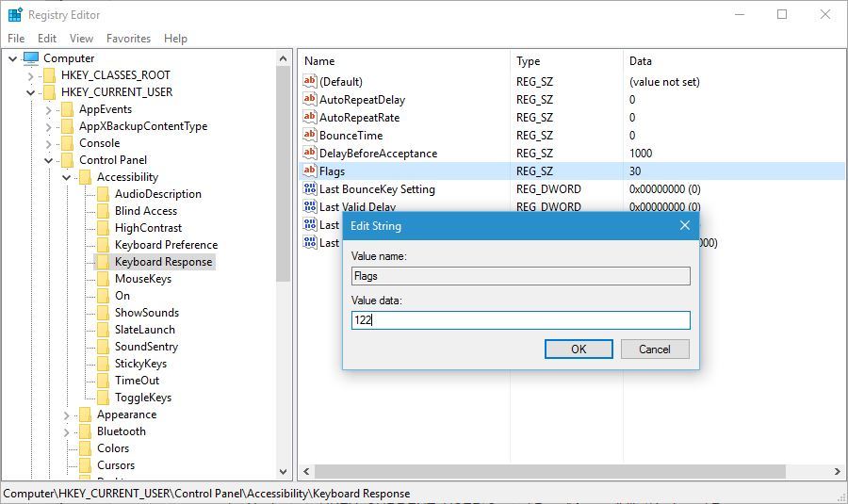The width and height of the screenshot is (848, 504).
Task: Click the Registry Editor app icon in title bar
Action: pos(15,14)
